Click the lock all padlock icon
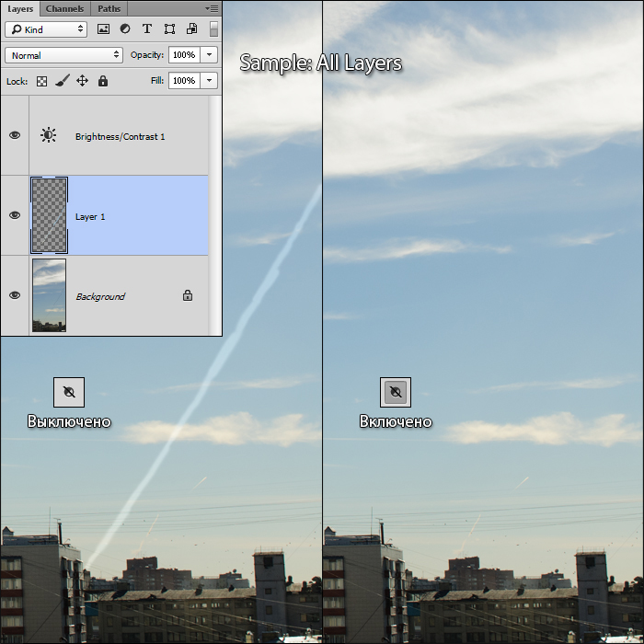Viewport: 644px width, 644px height. tap(103, 81)
